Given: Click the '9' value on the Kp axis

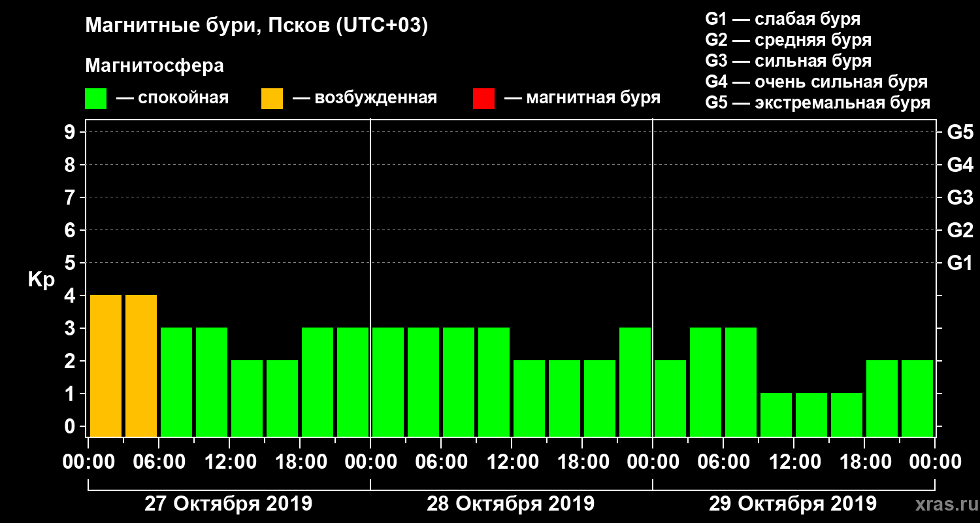Looking at the screenshot, I should click(x=71, y=132).
